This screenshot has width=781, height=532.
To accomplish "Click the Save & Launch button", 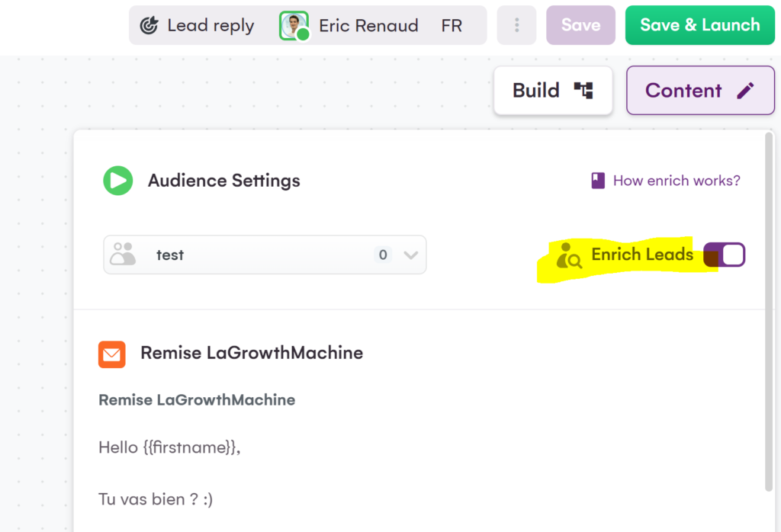I will click(x=699, y=25).
